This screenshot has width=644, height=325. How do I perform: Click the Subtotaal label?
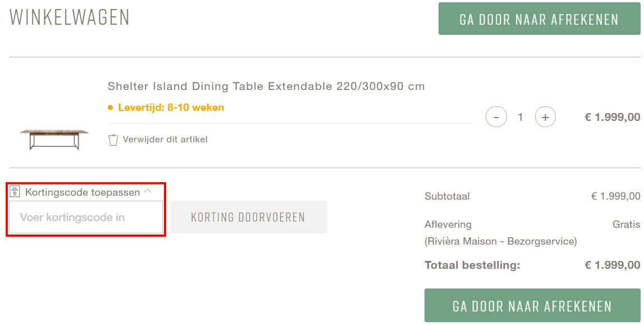pyautogui.click(x=447, y=196)
